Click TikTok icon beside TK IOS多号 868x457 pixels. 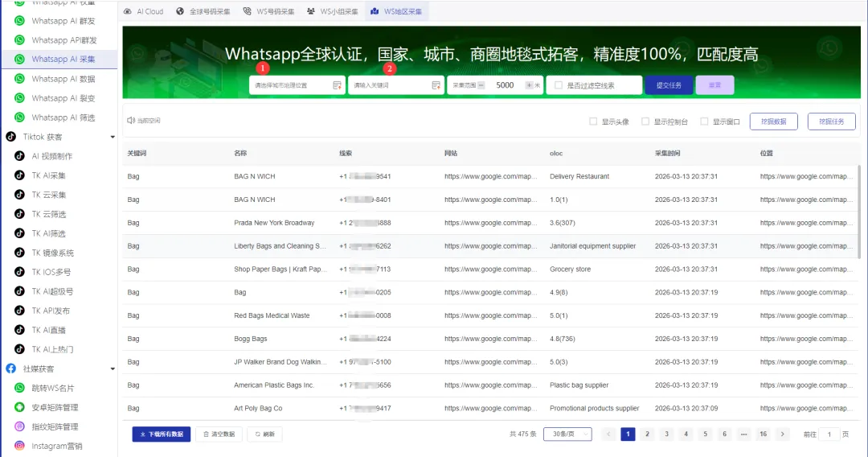tap(19, 272)
